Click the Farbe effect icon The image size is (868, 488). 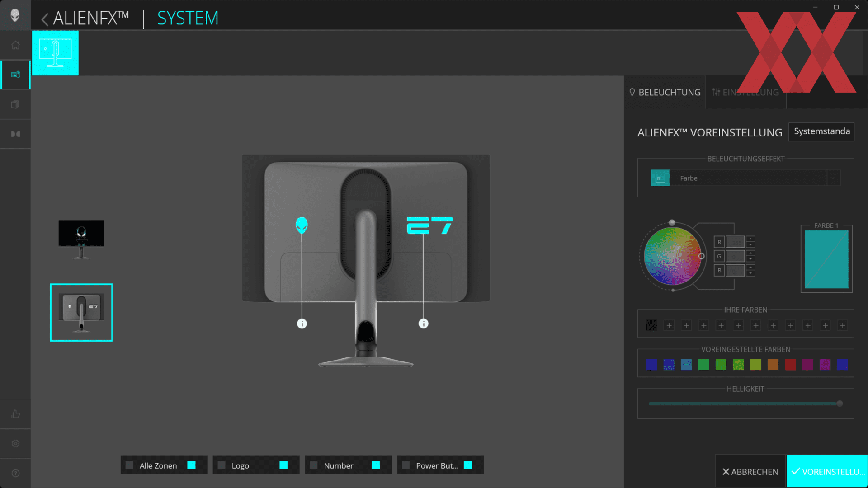point(660,178)
